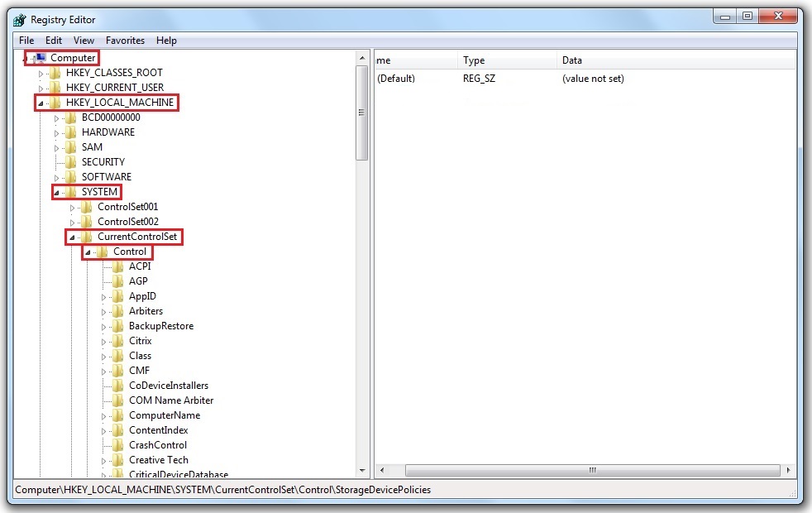The width and height of the screenshot is (812, 513).
Task: Open the File menu
Action: pyautogui.click(x=26, y=41)
